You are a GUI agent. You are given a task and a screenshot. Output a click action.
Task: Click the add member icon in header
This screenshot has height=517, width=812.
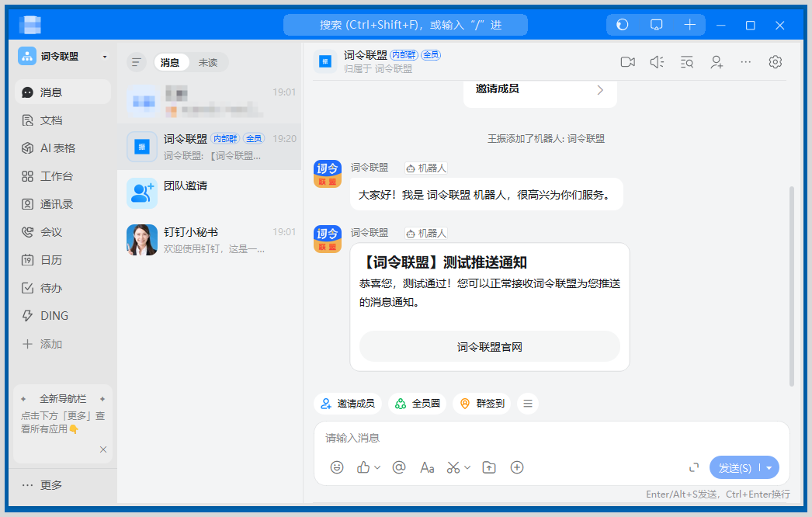point(717,62)
